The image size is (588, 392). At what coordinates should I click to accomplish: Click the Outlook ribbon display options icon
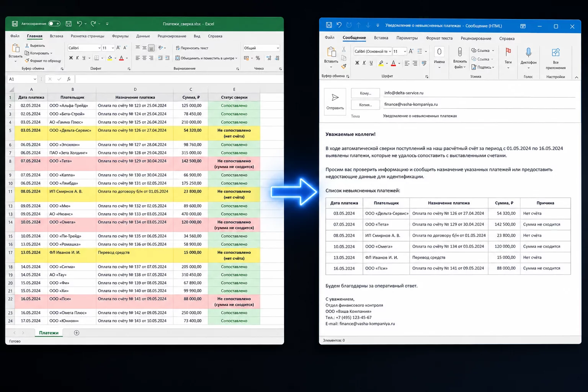click(523, 26)
